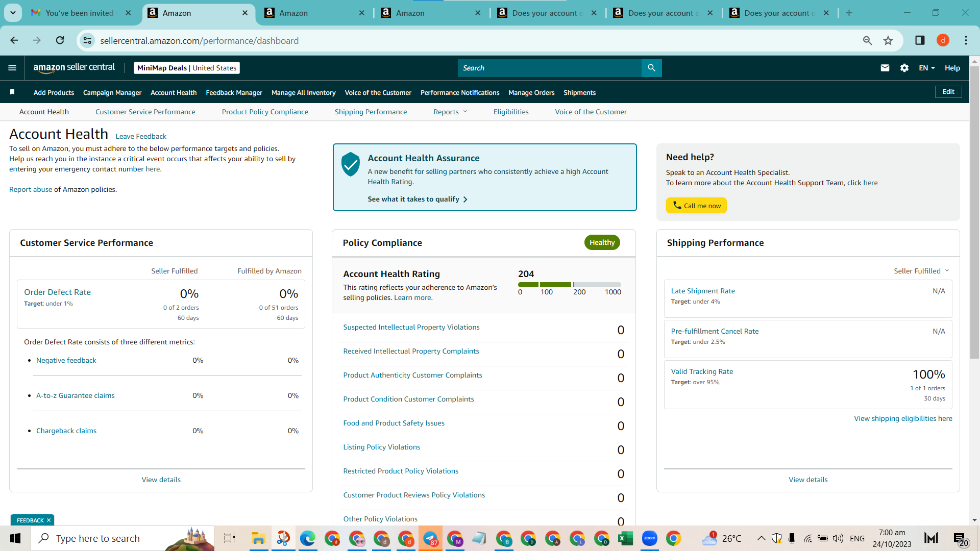The height and width of the screenshot is (551, 980).
Task: Open the Chrome profile avatar
Action: (x=943, y=40)
